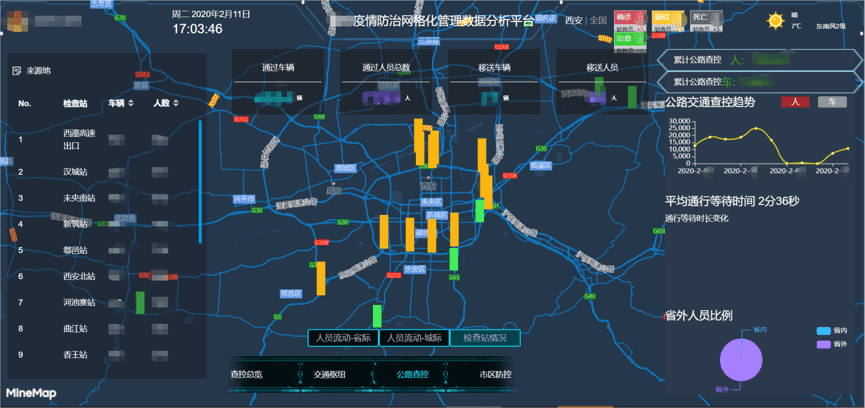865x408 pixels.
Task: Sort table by 人数 column arrows
Action: tap(175, 103)
